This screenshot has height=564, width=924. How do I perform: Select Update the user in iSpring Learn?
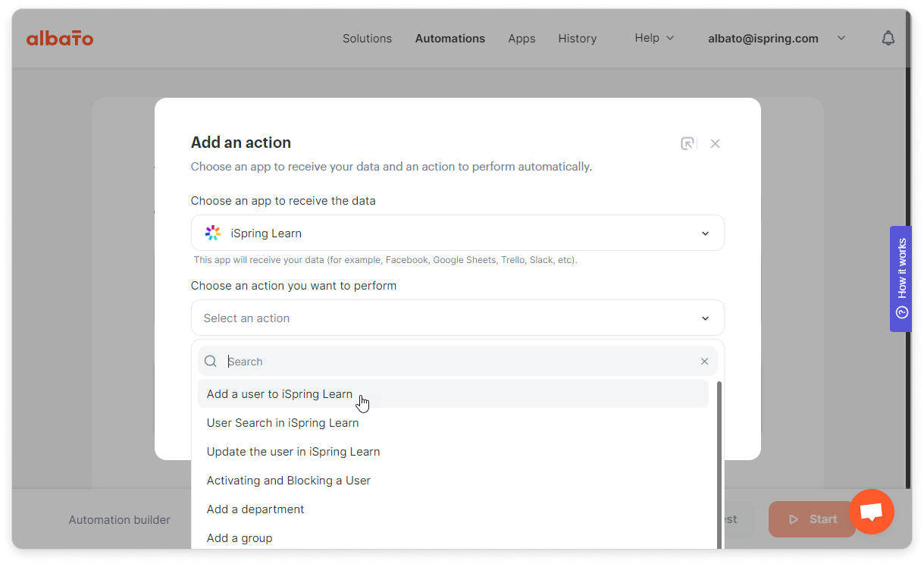pyautogui.click(x=453, y=452)
